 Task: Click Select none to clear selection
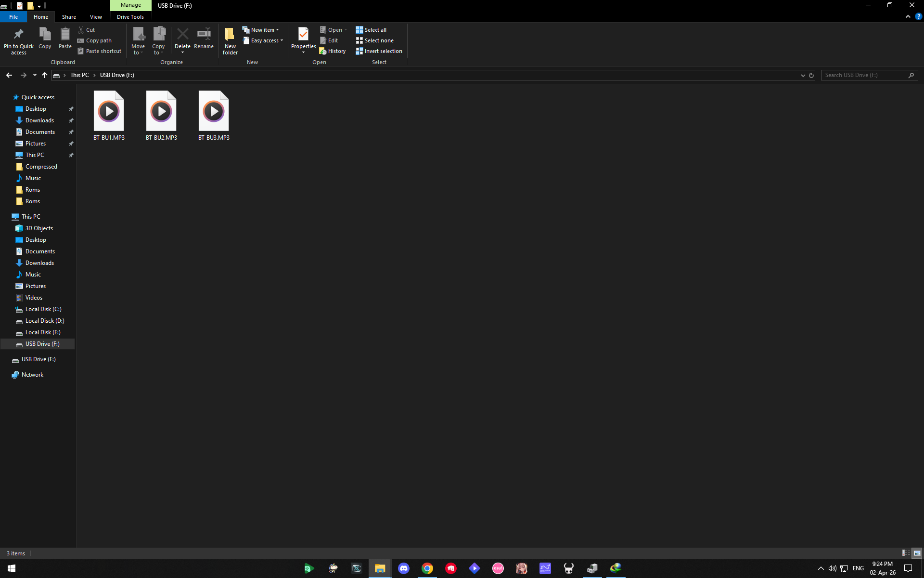tap(375, 40)
